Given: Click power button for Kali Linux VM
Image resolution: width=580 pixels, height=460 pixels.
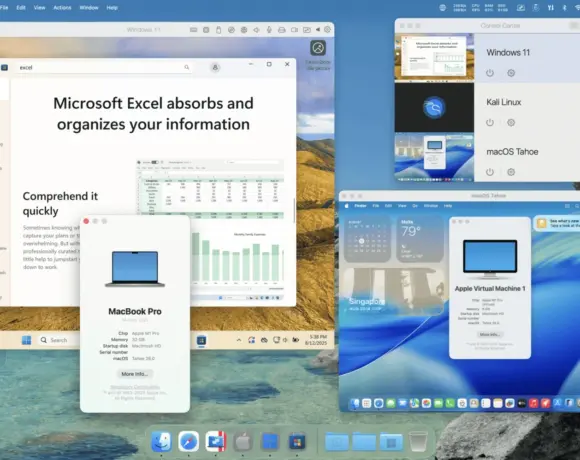Looking at the screenshot, I should 490,122.
